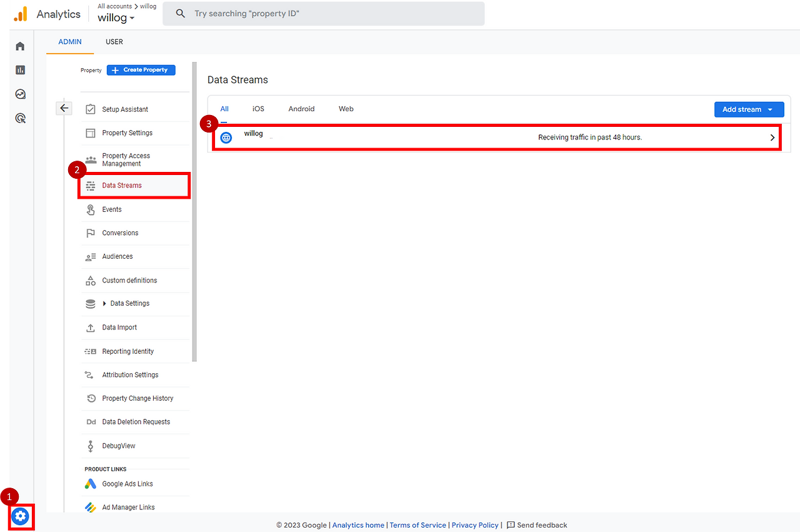Click the Conversions flag icon

pos(91,233)
